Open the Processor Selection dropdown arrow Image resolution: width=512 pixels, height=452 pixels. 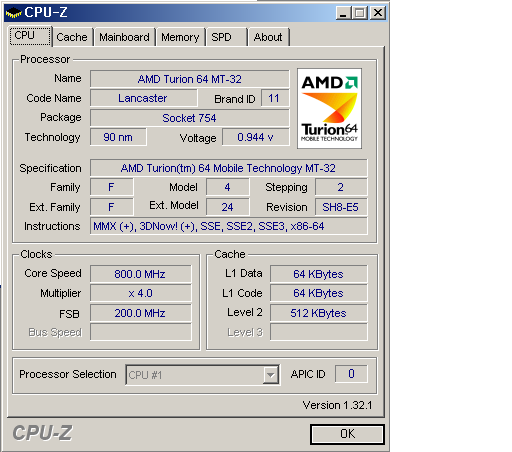click(270, 375)
